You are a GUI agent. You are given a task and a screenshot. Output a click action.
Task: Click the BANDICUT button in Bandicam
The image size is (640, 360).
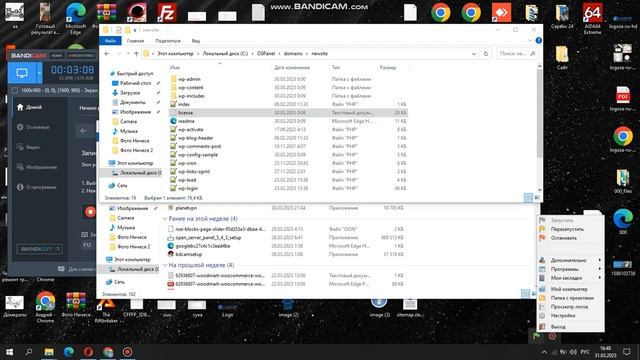(40, 249)
